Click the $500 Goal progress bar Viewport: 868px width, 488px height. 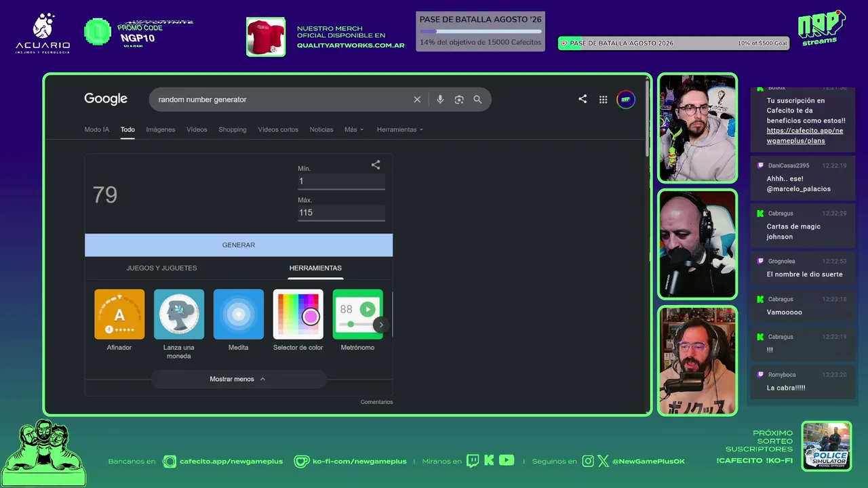673,43
